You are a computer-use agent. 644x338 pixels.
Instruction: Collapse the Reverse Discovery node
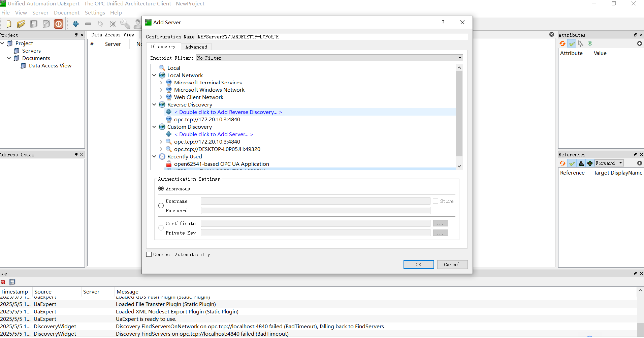tap(154, 105)
